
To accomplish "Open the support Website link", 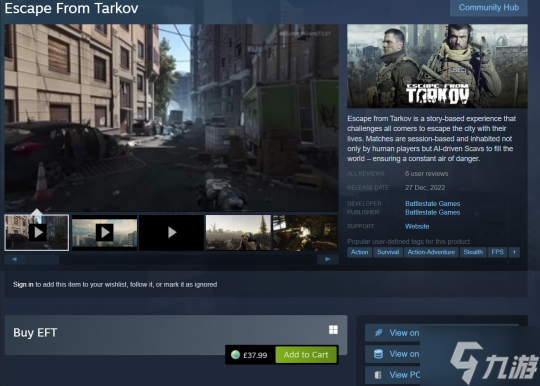I will (417, 227).
